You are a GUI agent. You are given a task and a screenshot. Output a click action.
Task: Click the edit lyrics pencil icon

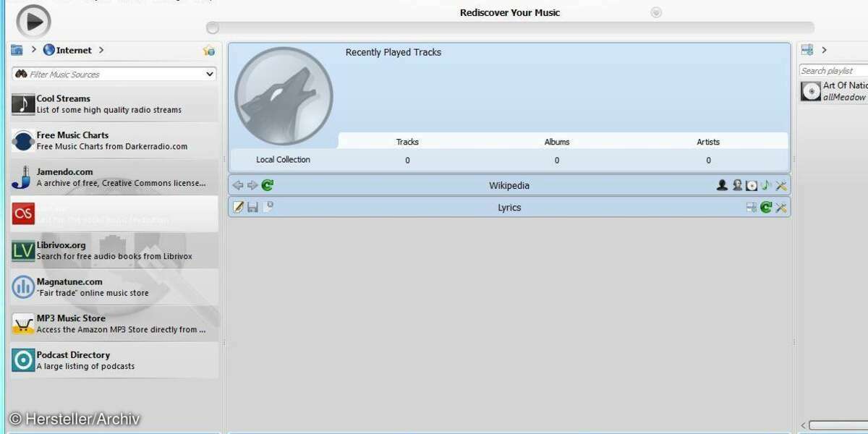238,208
